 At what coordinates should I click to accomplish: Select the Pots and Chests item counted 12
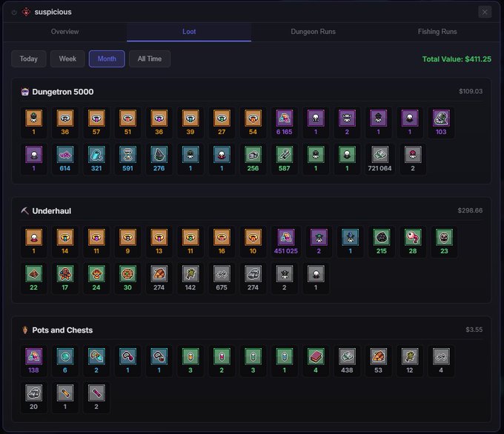pos(409,361)
